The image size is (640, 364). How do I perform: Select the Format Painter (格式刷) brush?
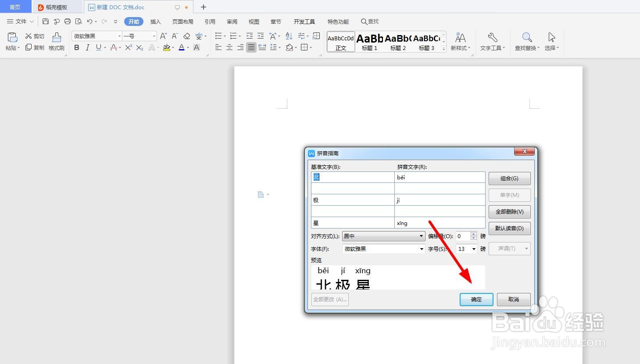(57, 38)
